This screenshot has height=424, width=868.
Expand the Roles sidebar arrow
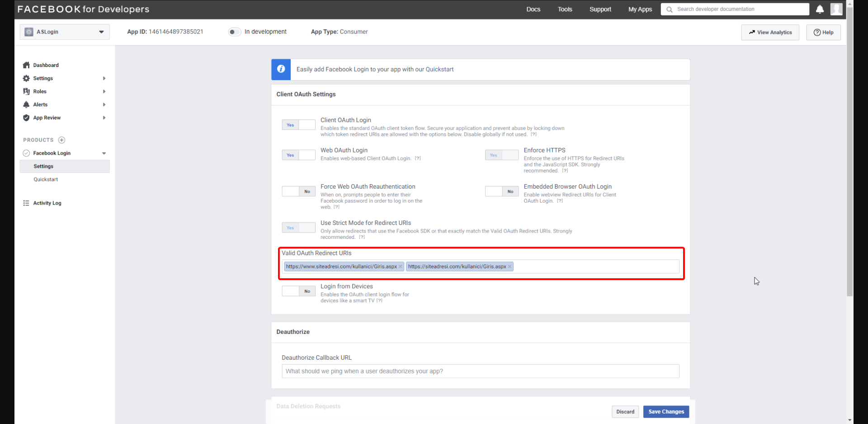[104, 91]
